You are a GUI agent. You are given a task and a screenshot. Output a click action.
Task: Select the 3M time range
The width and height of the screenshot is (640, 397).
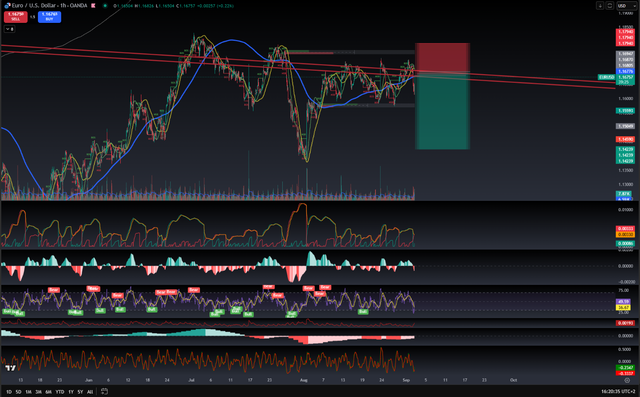click(38, 392)
